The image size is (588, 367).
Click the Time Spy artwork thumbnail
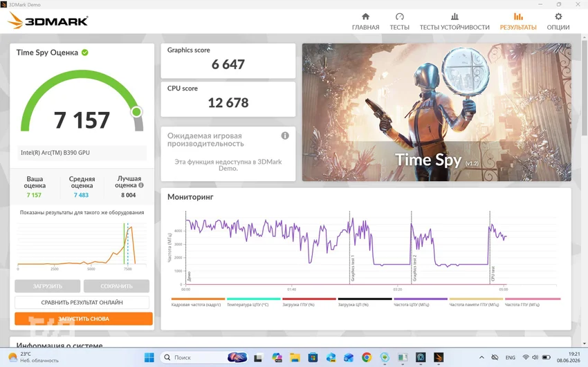click(x=437, y=113)
